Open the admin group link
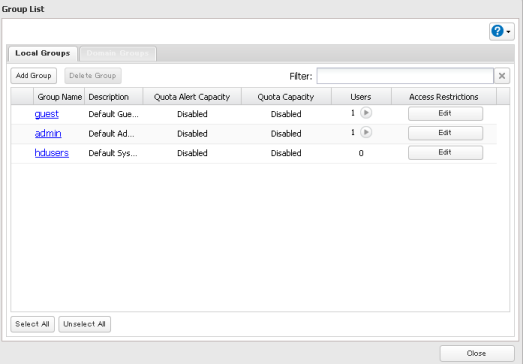 pos(48,133)
